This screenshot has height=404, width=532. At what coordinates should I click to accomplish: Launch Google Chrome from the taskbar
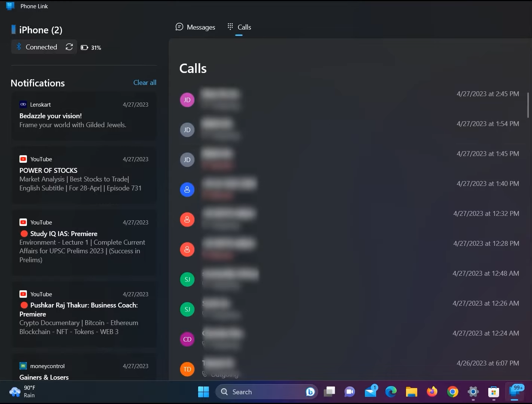pyautogui.click(x=452, y=392)
